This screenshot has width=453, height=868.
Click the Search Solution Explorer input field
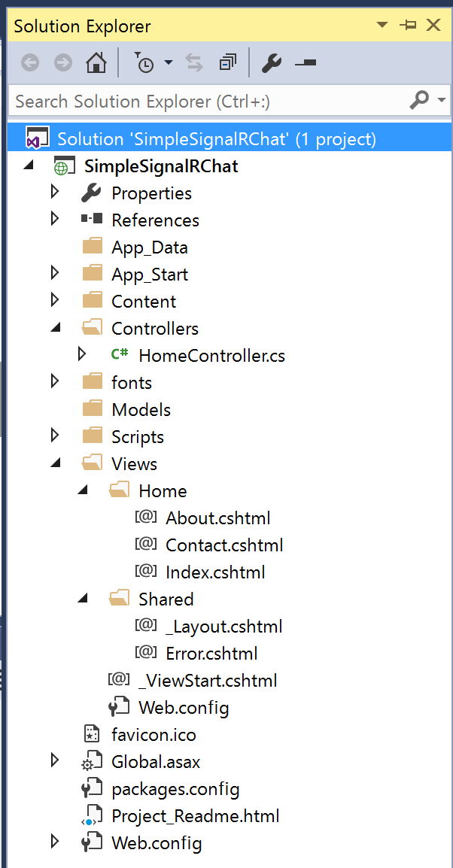coord(208,101)
